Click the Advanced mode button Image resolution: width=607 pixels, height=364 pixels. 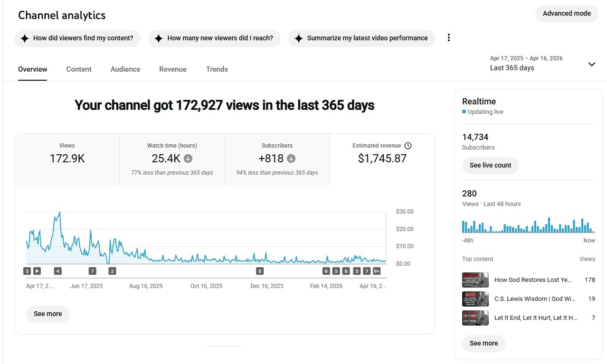(x=567, y=13)
